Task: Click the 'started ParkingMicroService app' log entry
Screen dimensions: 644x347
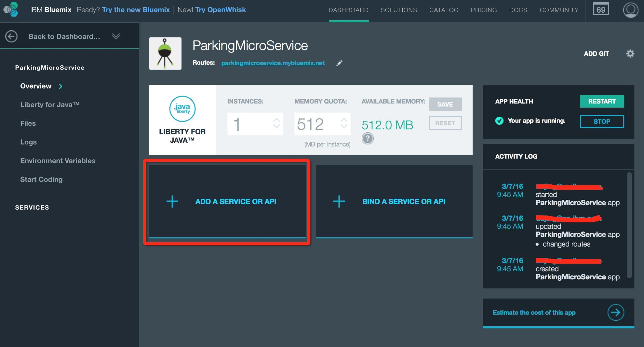Action: [x=578, y=198]
